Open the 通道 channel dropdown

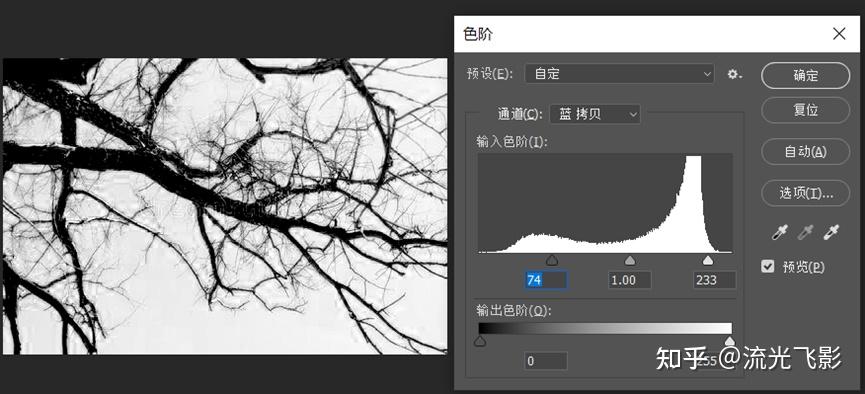point(595,114)
